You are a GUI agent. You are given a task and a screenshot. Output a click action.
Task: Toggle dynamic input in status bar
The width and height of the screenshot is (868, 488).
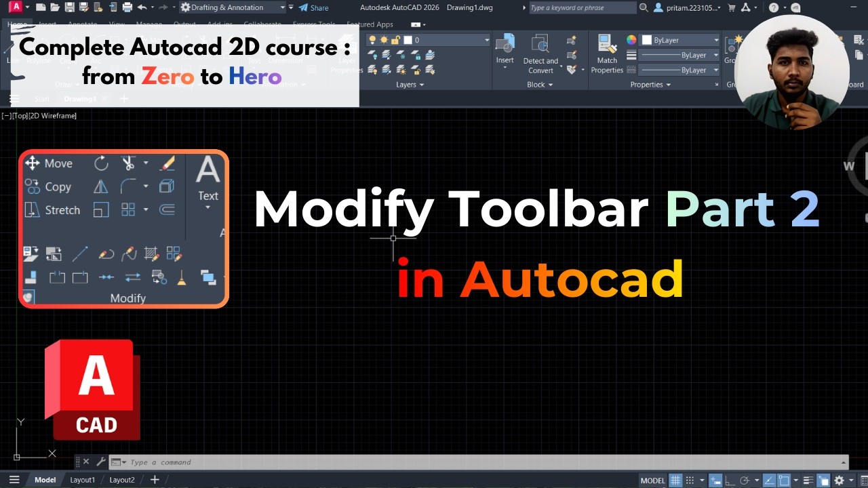[x=715, y=480]
